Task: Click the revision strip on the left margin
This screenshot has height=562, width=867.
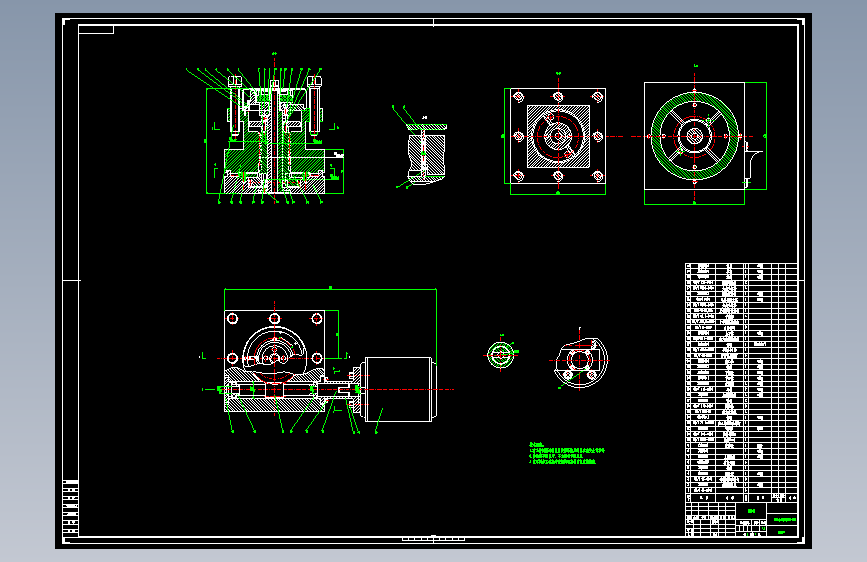Action: coord(70,508)
